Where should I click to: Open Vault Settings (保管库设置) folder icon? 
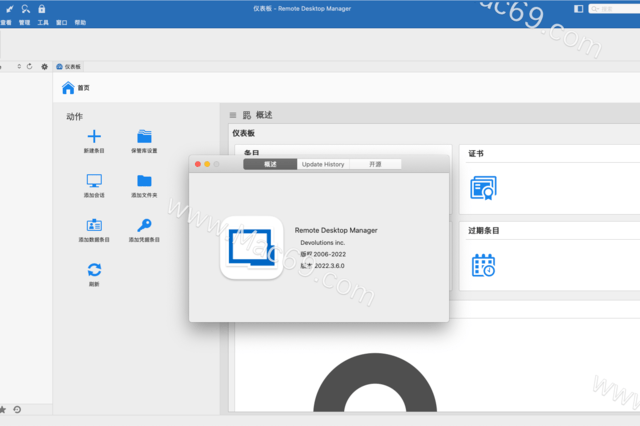coord(144,136)
